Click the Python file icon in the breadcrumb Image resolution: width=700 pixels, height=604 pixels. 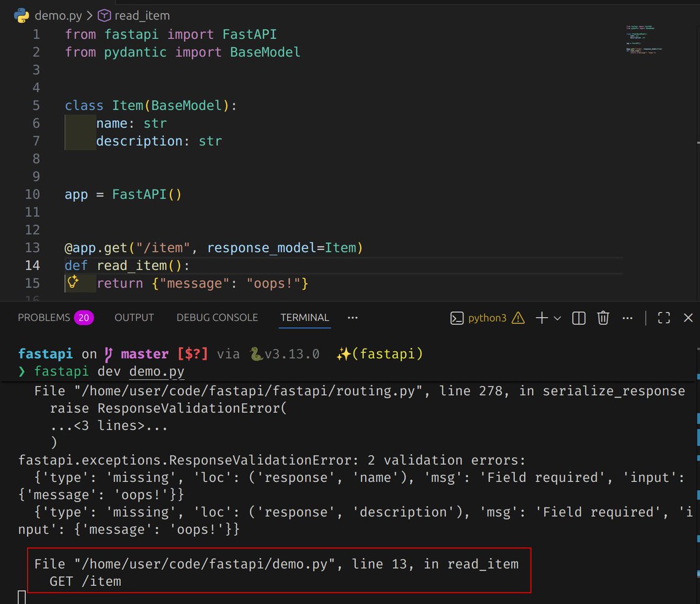(x=23, y=15)
